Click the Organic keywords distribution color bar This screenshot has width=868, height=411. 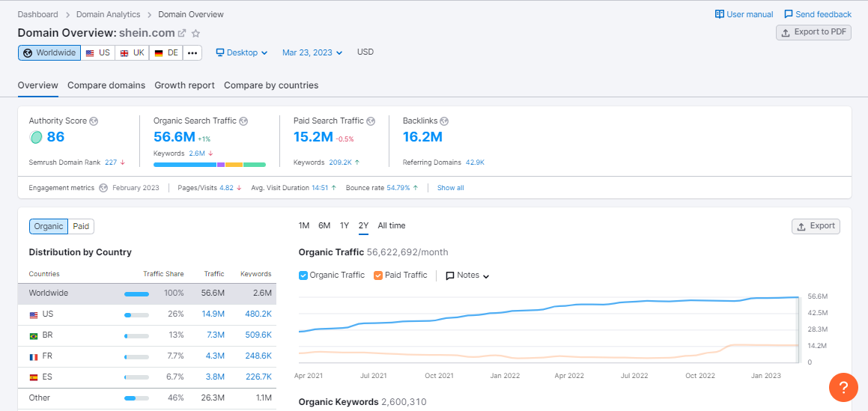coord(209,165)
